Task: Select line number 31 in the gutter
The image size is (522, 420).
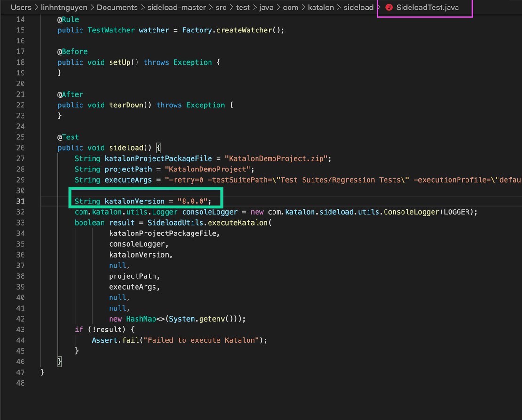Action: 20,201
